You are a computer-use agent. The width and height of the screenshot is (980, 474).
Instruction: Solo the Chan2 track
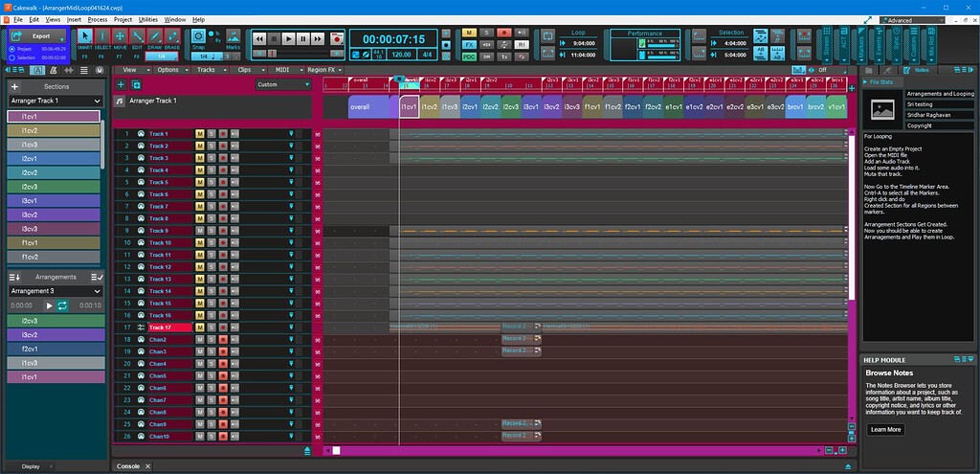(212, 340)
